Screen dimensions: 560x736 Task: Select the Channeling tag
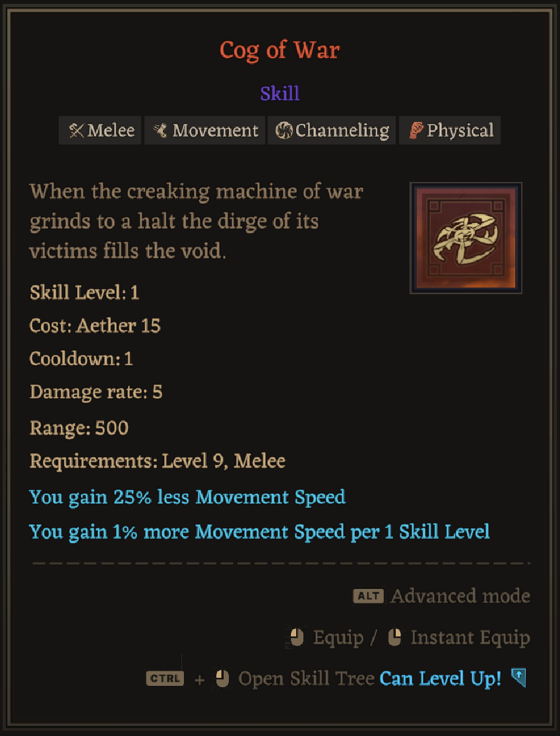[331, 131]
